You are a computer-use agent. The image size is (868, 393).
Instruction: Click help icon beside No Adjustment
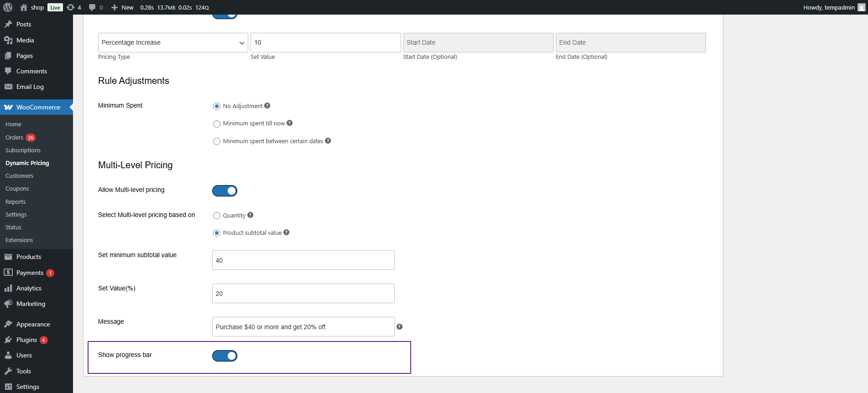coord(267,106)
